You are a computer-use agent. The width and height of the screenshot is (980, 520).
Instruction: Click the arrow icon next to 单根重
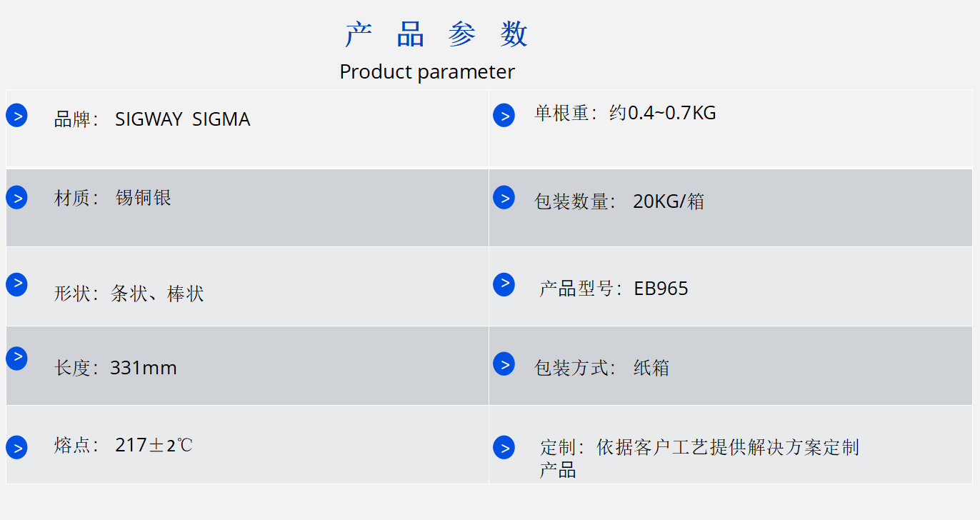504,115
